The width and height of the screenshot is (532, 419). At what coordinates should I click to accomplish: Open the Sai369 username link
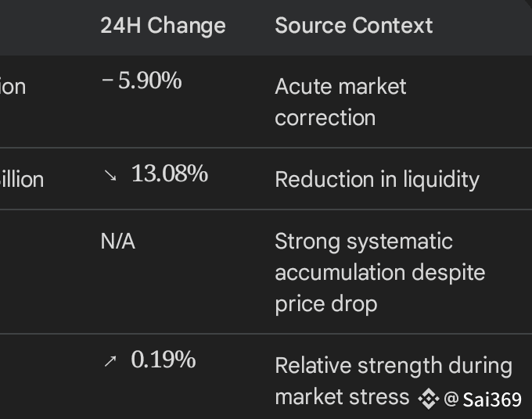pyautogui.click(x=491, y=399)
